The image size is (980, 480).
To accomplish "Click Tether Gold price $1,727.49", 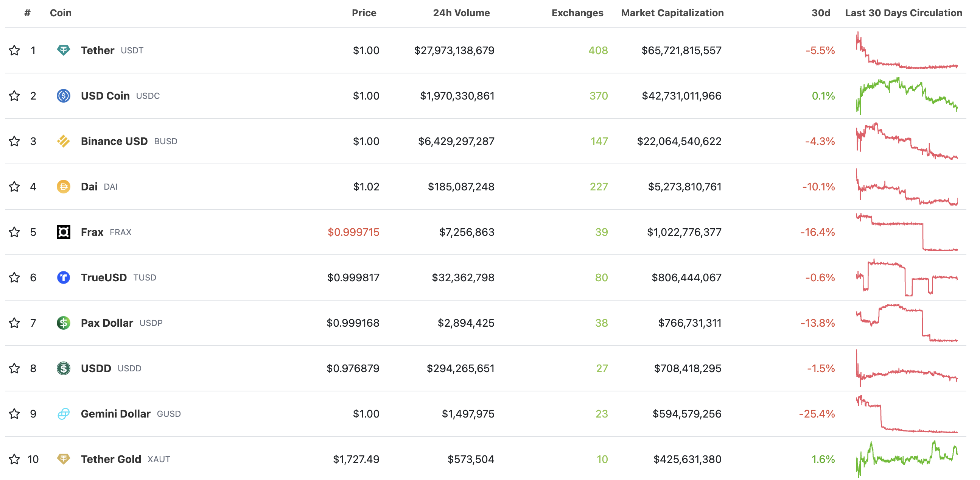I will [x=356, y=459].
